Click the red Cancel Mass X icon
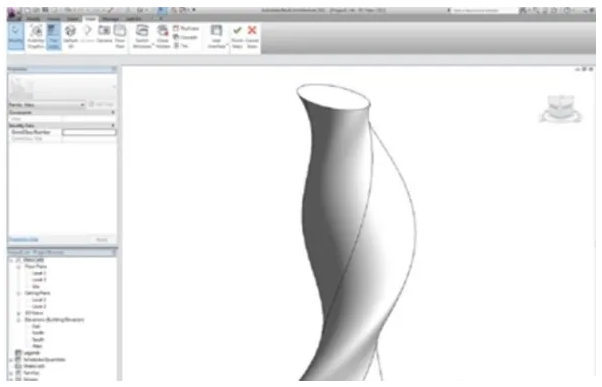 [x=252, y=36]
